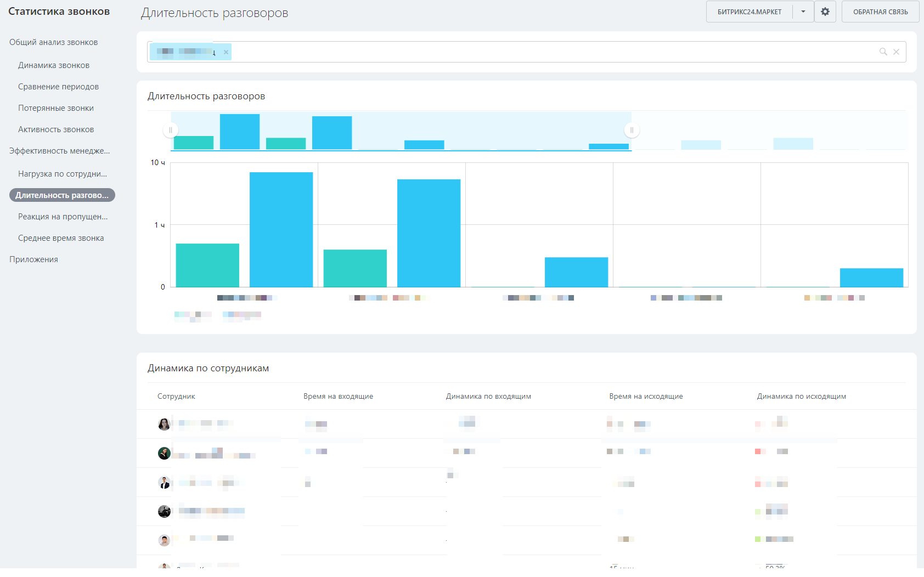The width and height of the screenshot is (924, 577).
Task: Open Потерянные звонки report
Action: point(56,108)
